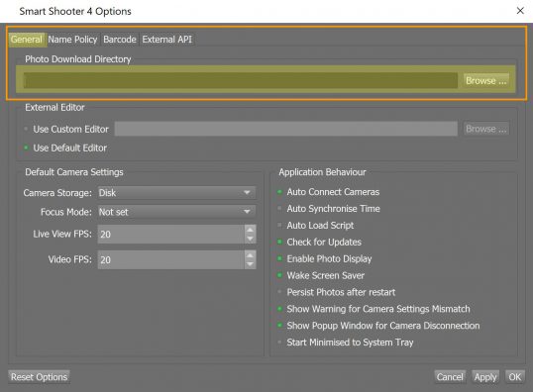533x392 pixels.
Task: Click the Apply button
Action: click(485, 377)
